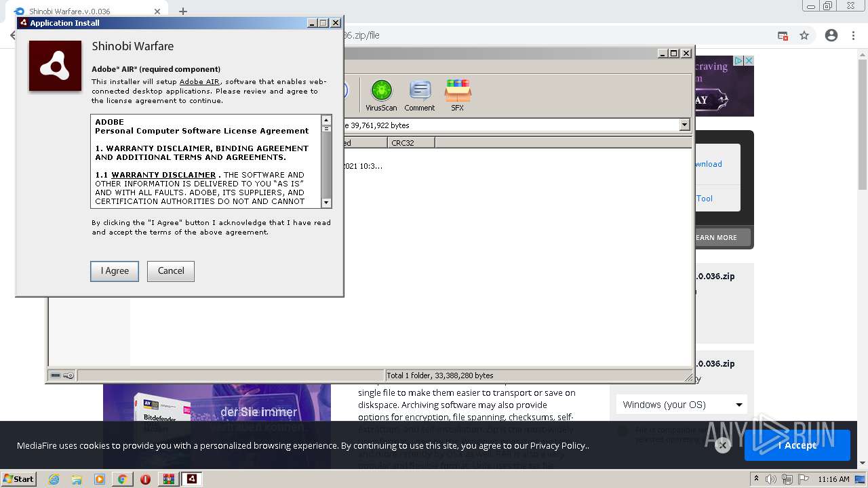The width and height of the screenshot is (868, 488).
Task: Click the 11:16 AM taskbar clock
Action: pos(833,479)
